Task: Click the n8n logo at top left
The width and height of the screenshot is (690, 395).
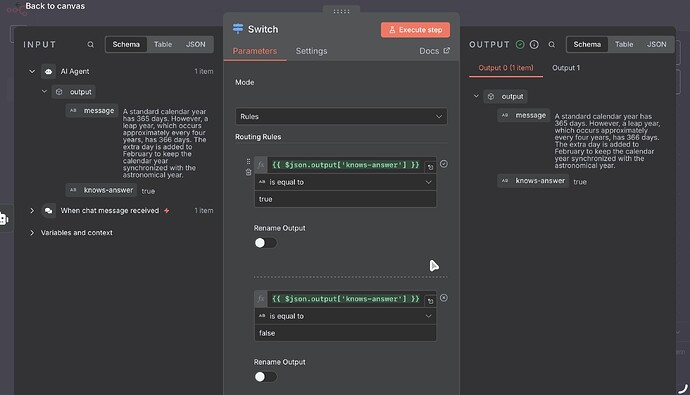Action: 16,9
